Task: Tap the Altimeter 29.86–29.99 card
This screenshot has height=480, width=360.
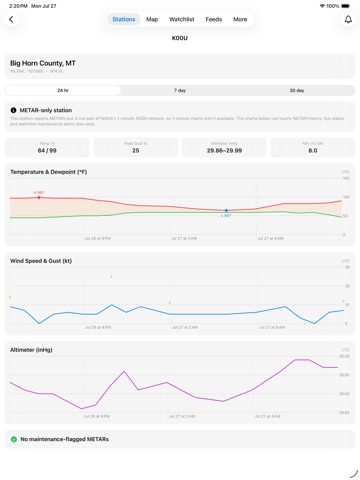Action: coord(224,147)
